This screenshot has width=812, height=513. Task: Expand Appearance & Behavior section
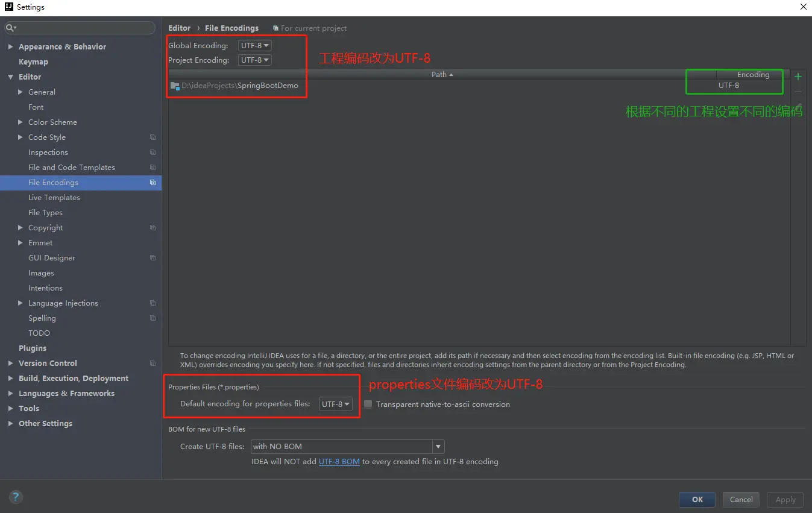[x=10, y=47]
